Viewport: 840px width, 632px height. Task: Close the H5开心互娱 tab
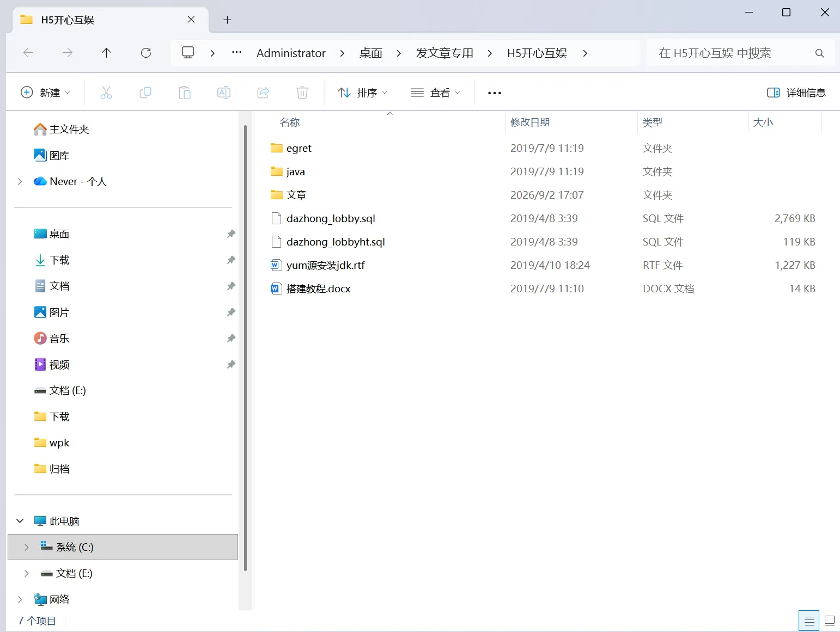(191, 20)
